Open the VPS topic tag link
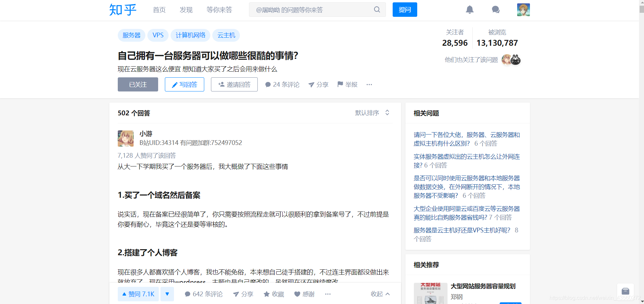 point(158,35)
